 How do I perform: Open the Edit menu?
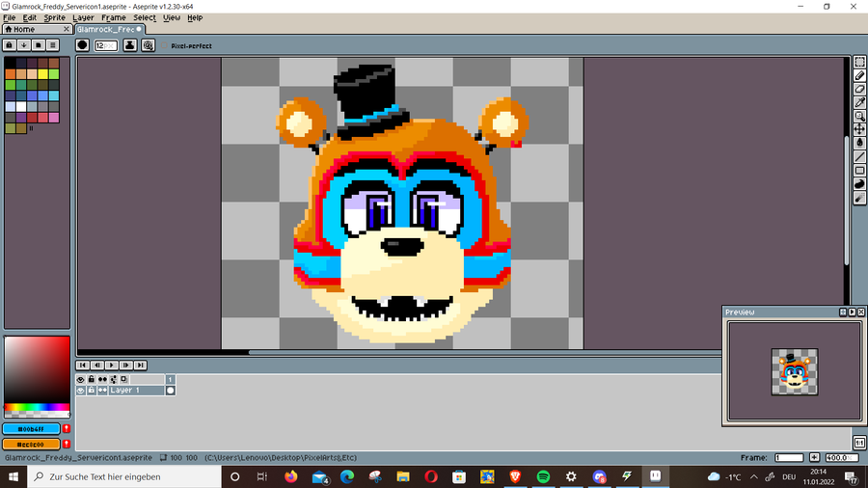tap(29, 17)
